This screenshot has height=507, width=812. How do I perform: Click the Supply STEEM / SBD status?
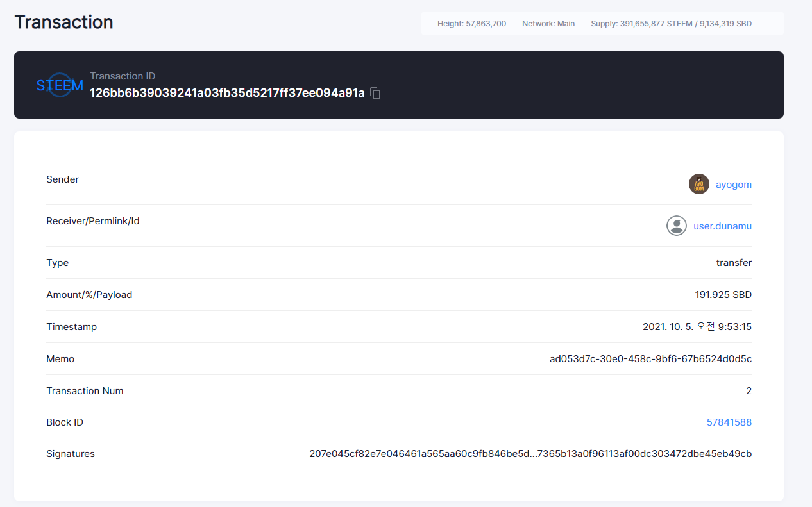[672, 24]
